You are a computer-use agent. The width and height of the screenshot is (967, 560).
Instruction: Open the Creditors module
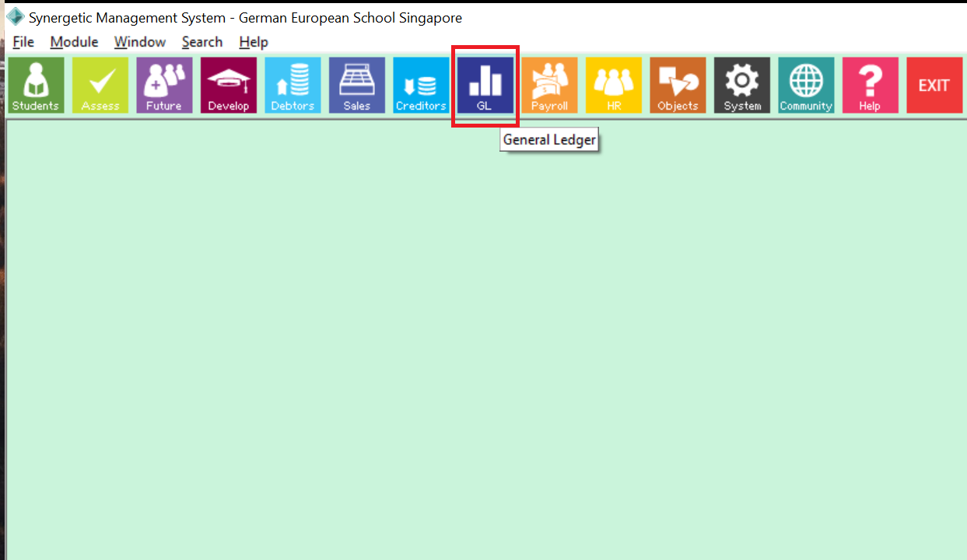pyautogui.click(x=420, y=85)
